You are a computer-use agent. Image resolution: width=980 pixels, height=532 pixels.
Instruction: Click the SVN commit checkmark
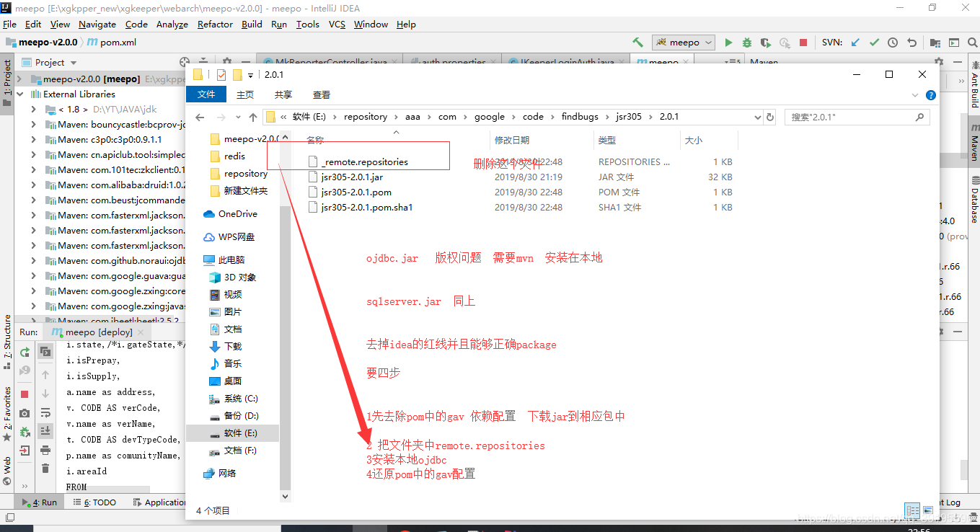[x=874, y=43]
